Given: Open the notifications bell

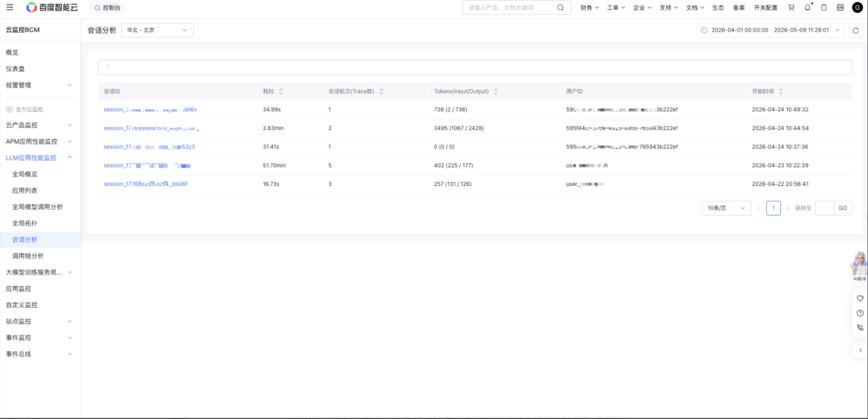Looking at the screenshot, I should pyautogui.click(x=808, y=7).
